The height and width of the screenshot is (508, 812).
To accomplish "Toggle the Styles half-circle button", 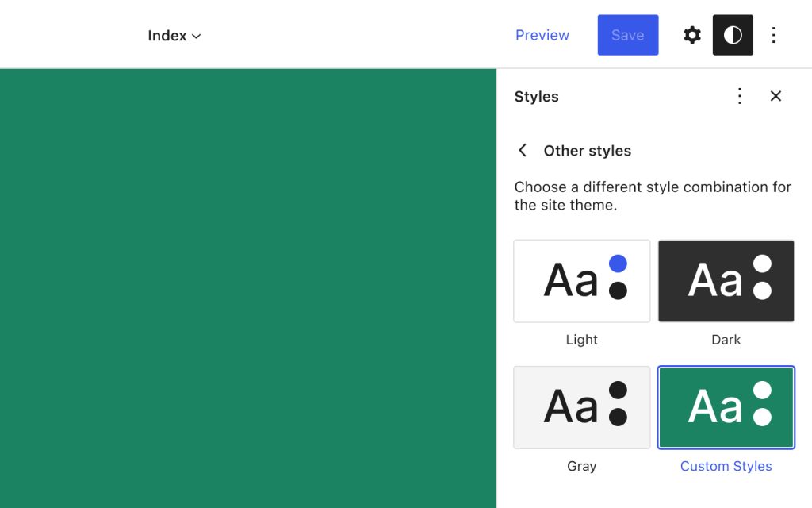I will 733,35.
